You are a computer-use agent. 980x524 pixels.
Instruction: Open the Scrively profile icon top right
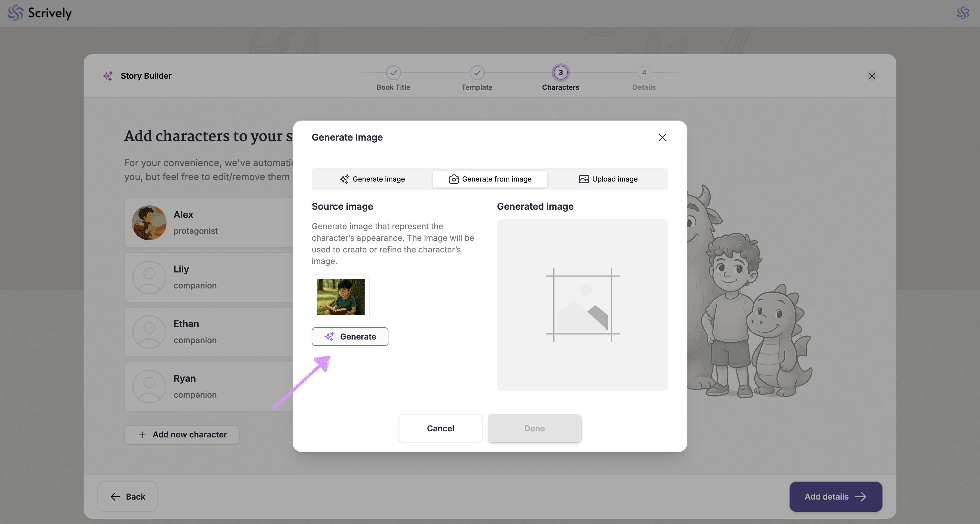[963, 12]
